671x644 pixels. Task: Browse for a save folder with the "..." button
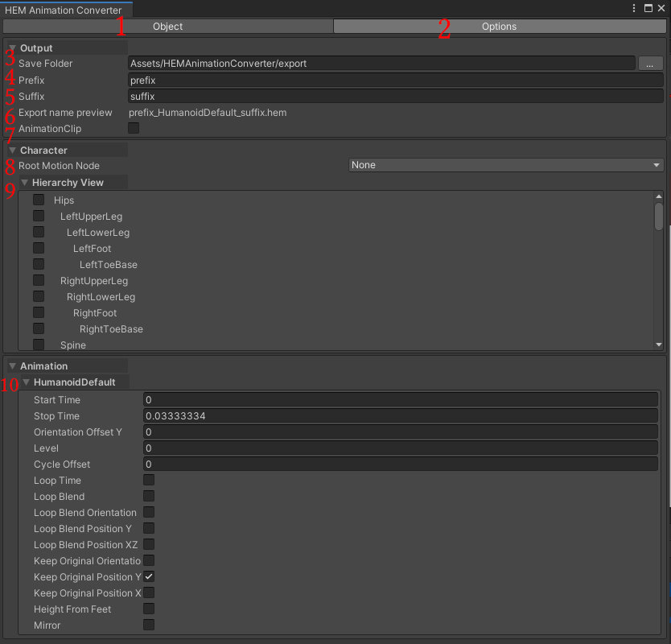point(650,63)
